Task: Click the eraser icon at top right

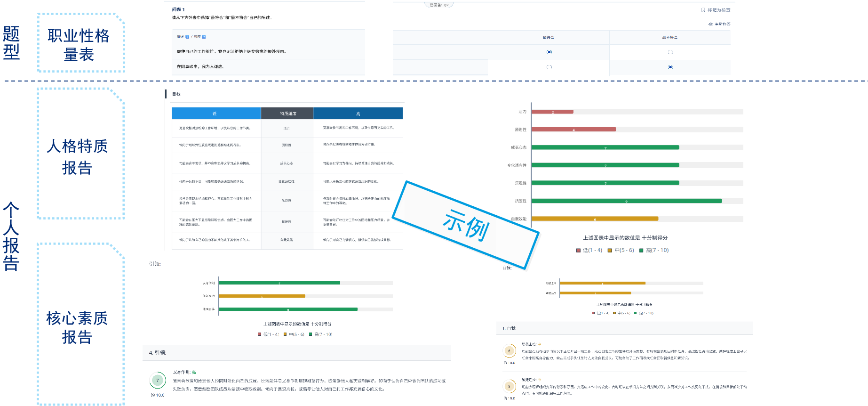Action: coord(710,24)
